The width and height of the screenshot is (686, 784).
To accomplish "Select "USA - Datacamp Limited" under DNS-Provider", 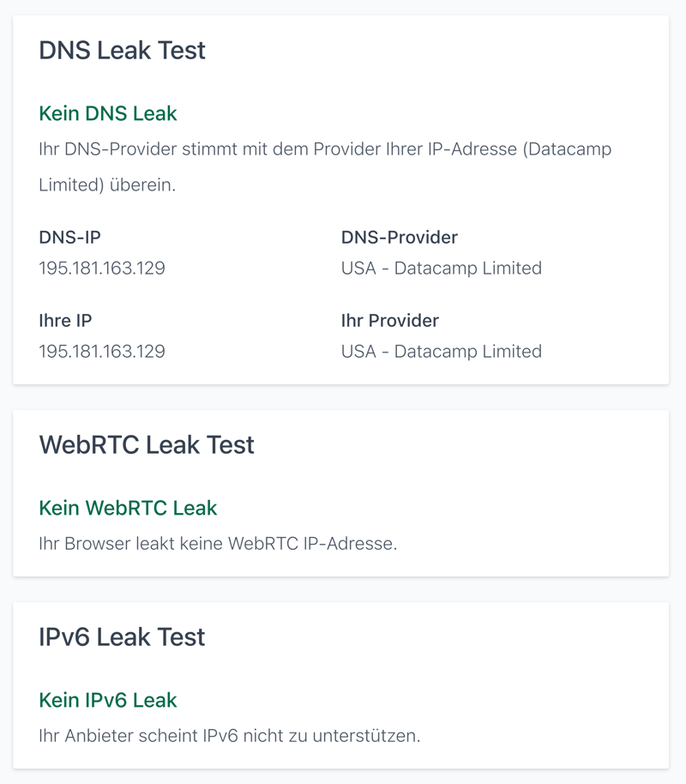I will pyautogui.click(x=442, y=268).
